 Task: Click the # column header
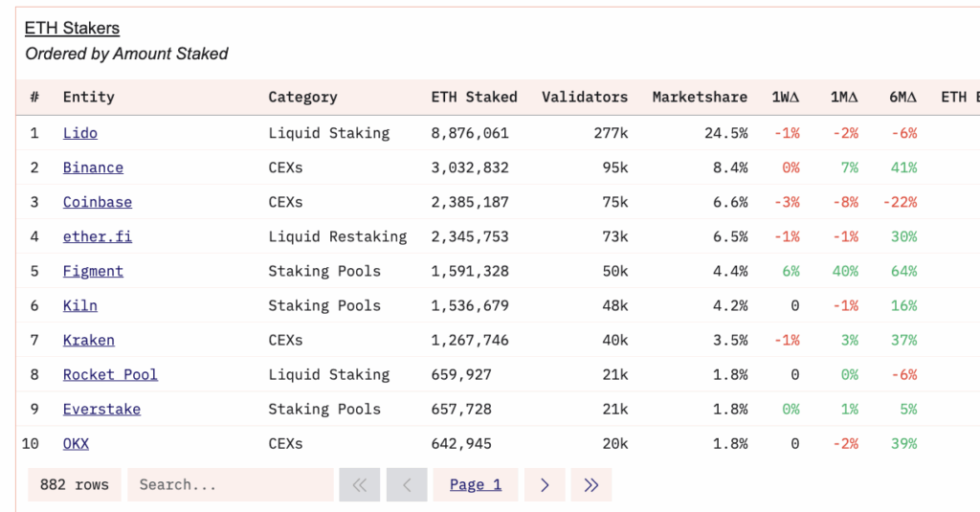pyautogui.click(x=34, y=97)
